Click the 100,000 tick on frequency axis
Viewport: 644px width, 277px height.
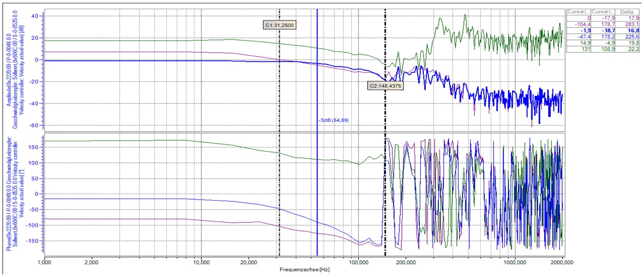pos(358,262)
